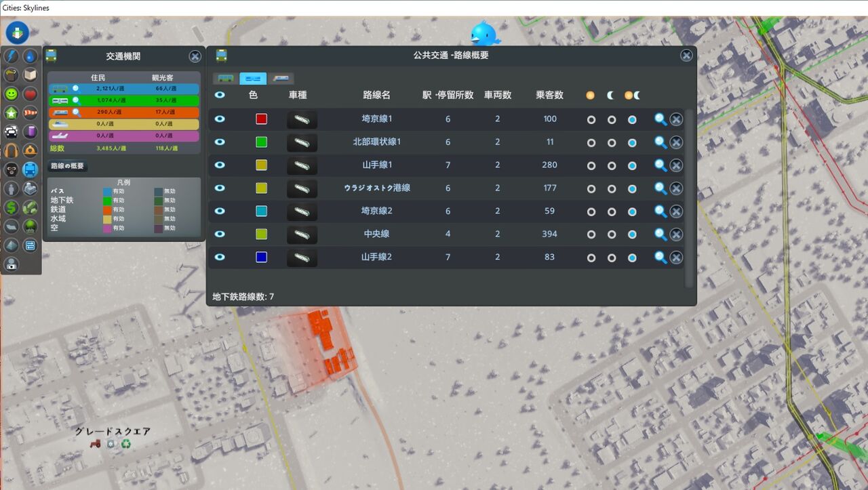868x490 pixels.
Task: Switch to the bus lines tab
Action: (226, 79)
